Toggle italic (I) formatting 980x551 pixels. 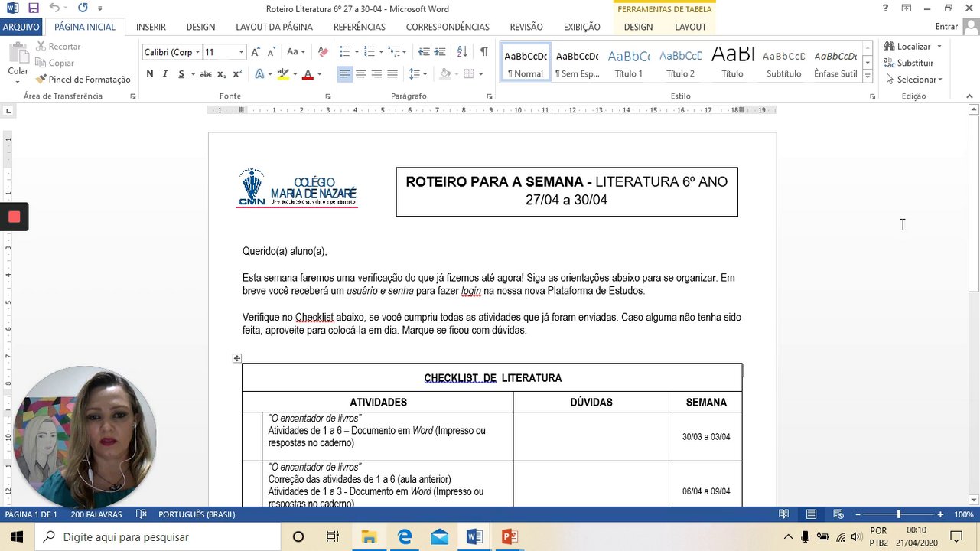(x=165, y=74)
